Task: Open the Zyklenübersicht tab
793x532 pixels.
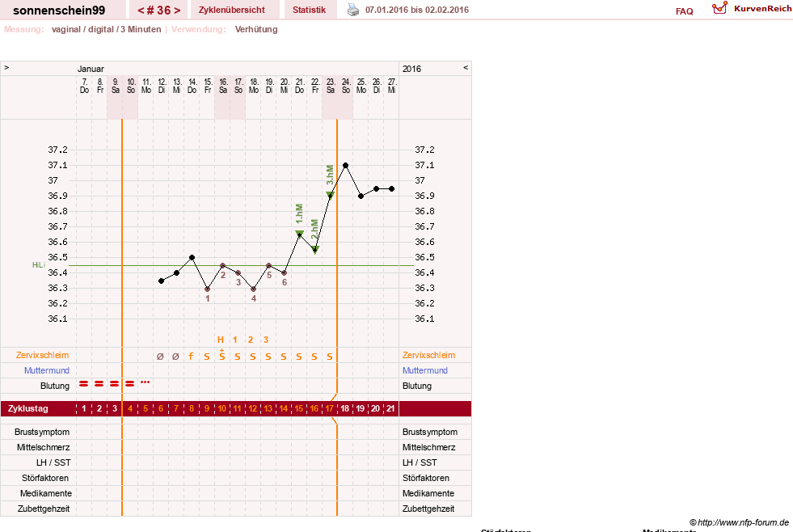Action: [232, 10]
